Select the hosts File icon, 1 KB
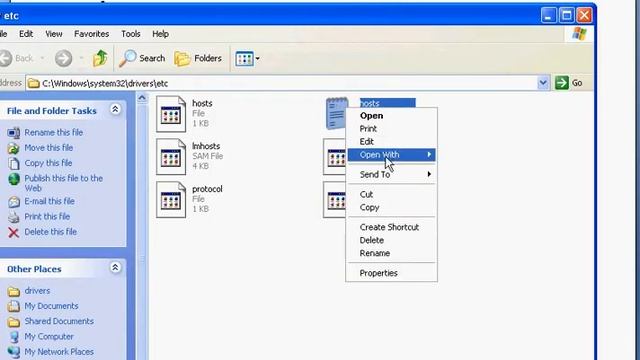640x360 pixels. 171,114
